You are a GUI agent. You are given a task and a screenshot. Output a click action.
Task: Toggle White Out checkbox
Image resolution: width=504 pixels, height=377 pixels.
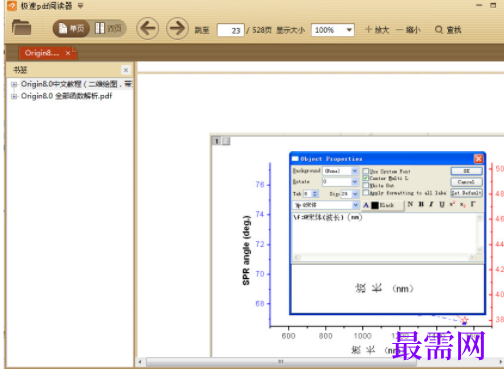pyautogui.click(x=366, y=185)
